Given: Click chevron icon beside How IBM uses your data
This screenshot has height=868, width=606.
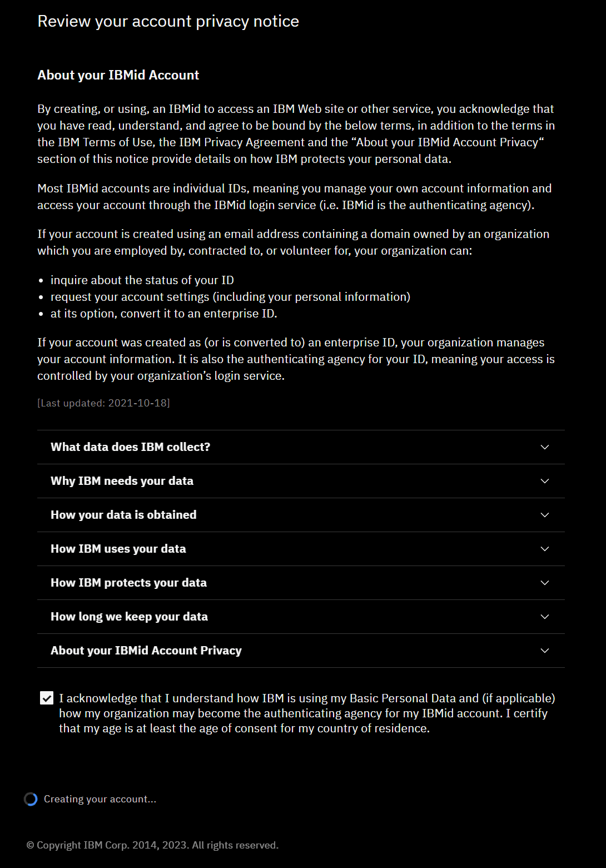Looking at the screenshot, I should tap(545, 549).
